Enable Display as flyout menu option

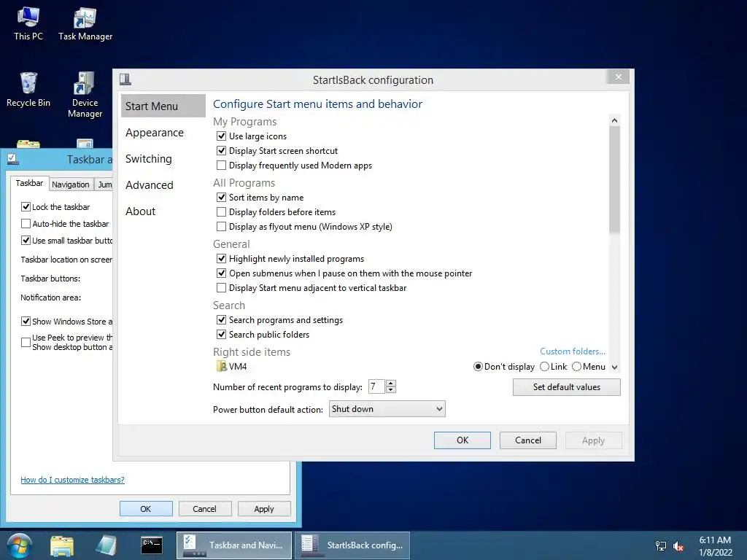point(221,227)
